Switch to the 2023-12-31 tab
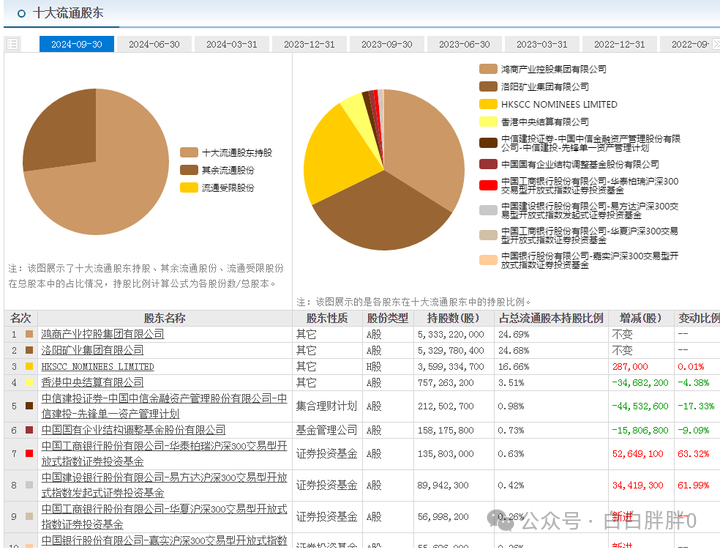720x550 pixels. (309, 44)
